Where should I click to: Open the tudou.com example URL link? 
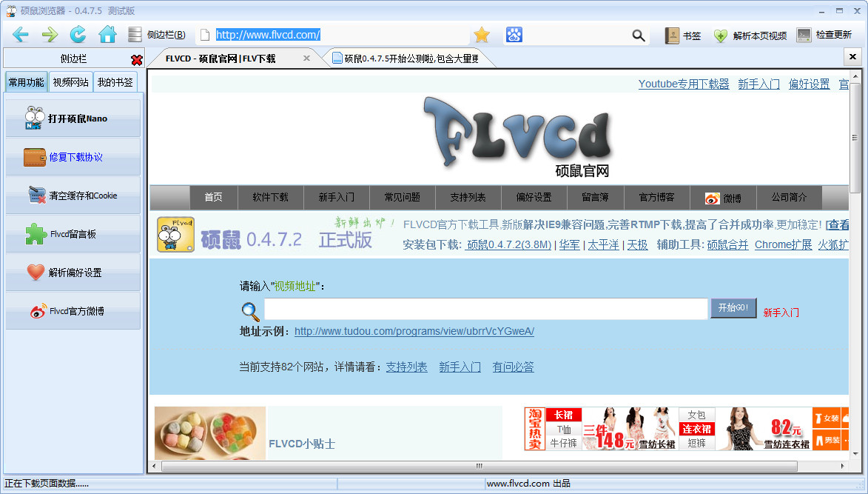pyautogui.click(x=414, y=331)
